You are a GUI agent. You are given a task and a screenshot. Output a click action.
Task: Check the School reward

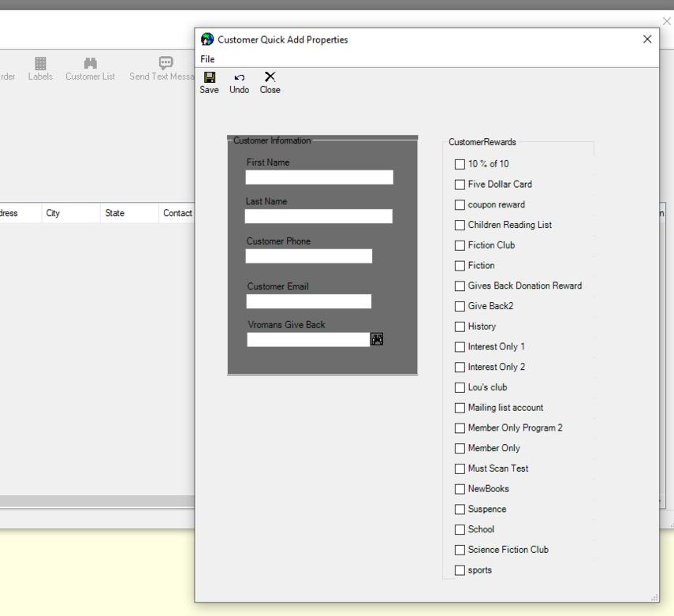pos(460,529)
